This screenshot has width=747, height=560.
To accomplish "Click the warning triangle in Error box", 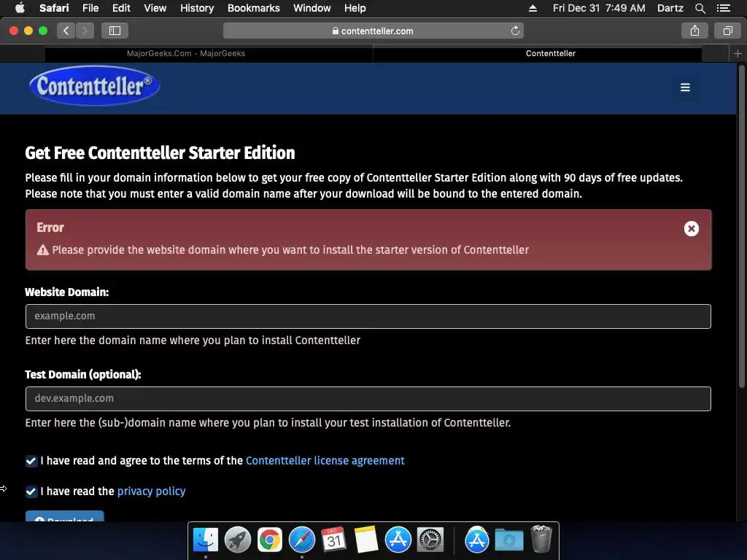I will [43, 250].
